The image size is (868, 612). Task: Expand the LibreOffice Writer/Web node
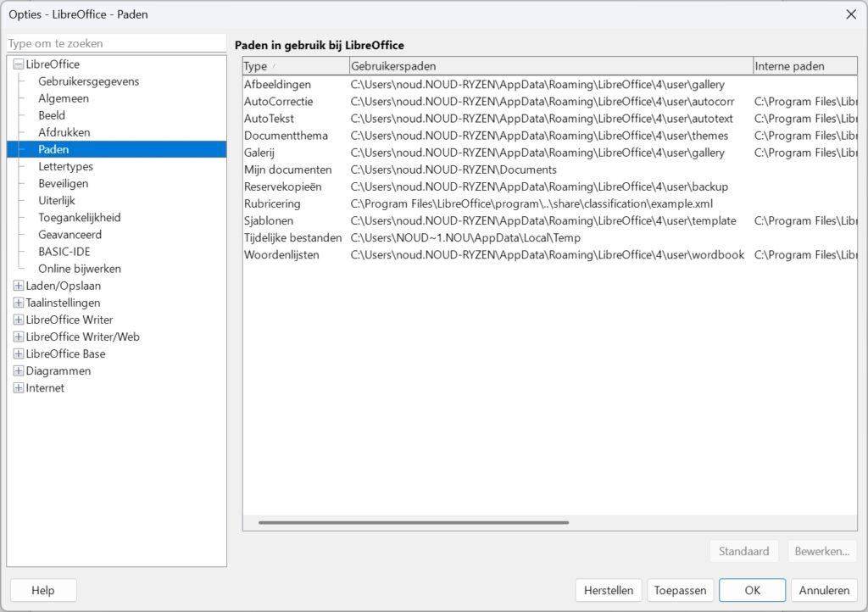[19, 337]
